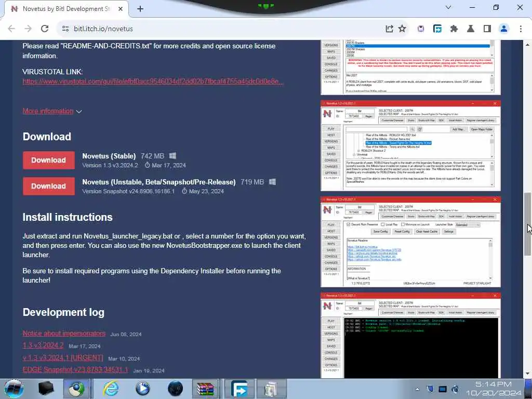Screen dimensions: 532x399
Task: Show hidden system tray icons
Action: 417,389
